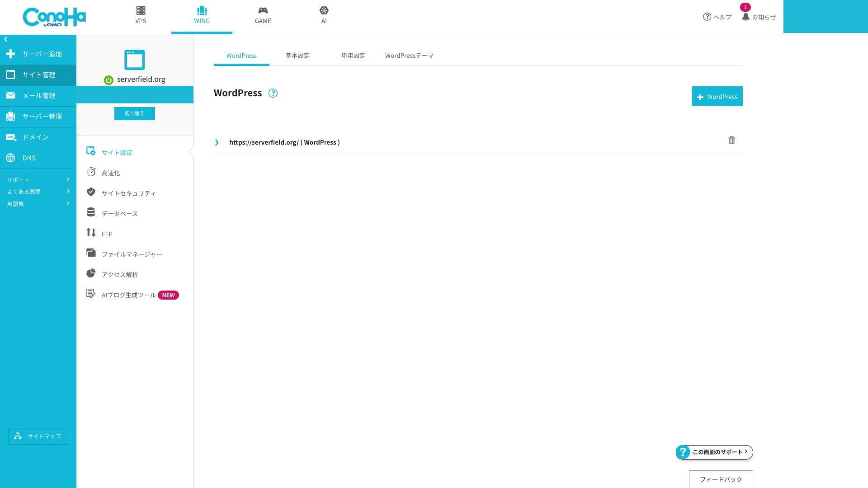Open the FTP settings item
868x488 pixels.
(107, 234)
